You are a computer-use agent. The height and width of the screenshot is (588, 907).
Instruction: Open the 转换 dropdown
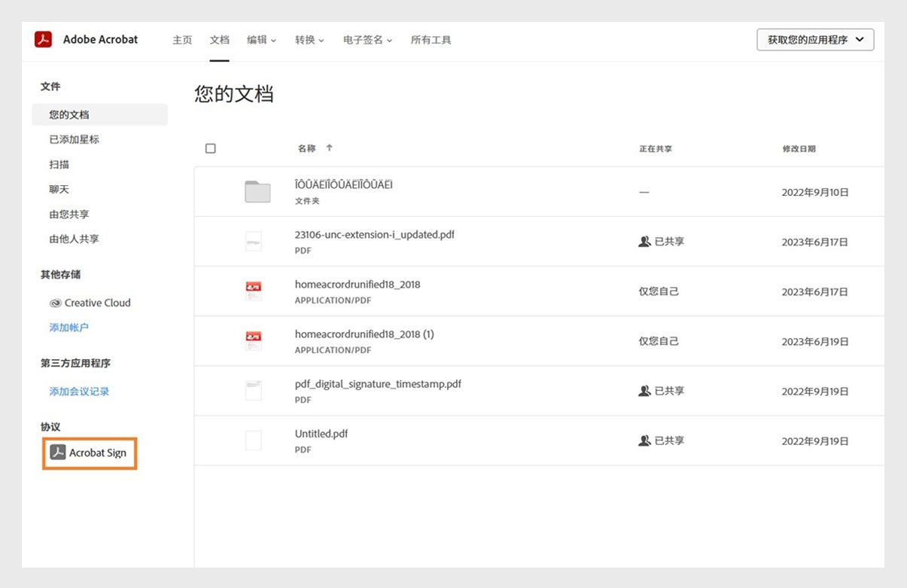[x=309, y=40]
